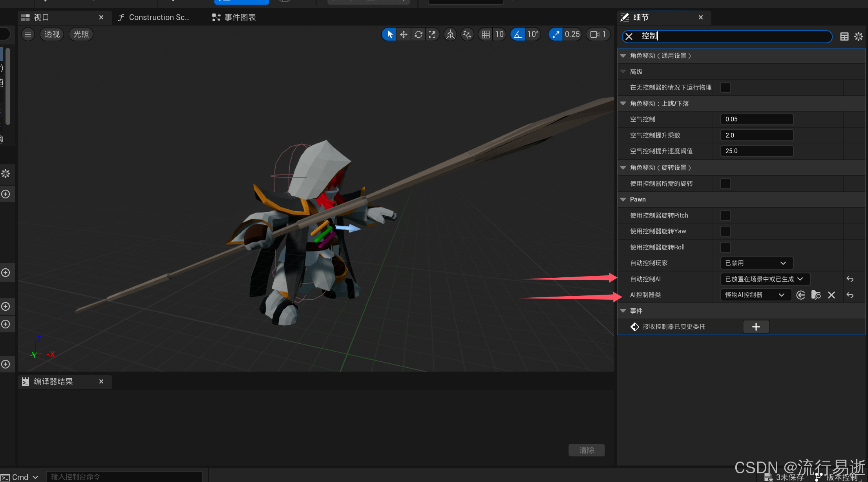Toggle grid snapping icon
This screenshot has width=868, height=482.
pyautogui.click(x=486, y=35)
